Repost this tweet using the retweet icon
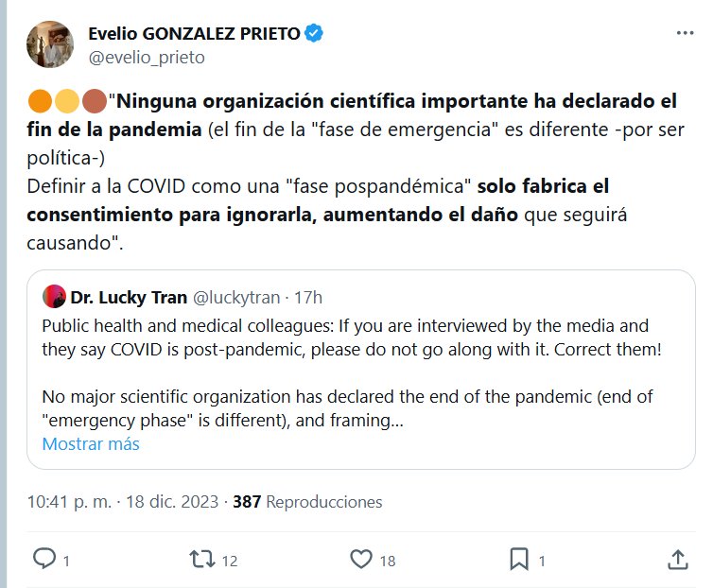 202,559
